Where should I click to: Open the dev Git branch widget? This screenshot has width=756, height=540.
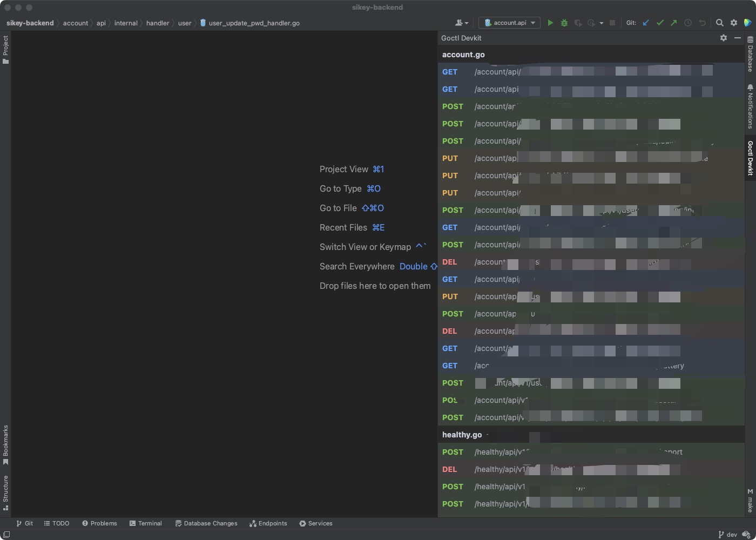pyautogui.click(x=727, y=535)
